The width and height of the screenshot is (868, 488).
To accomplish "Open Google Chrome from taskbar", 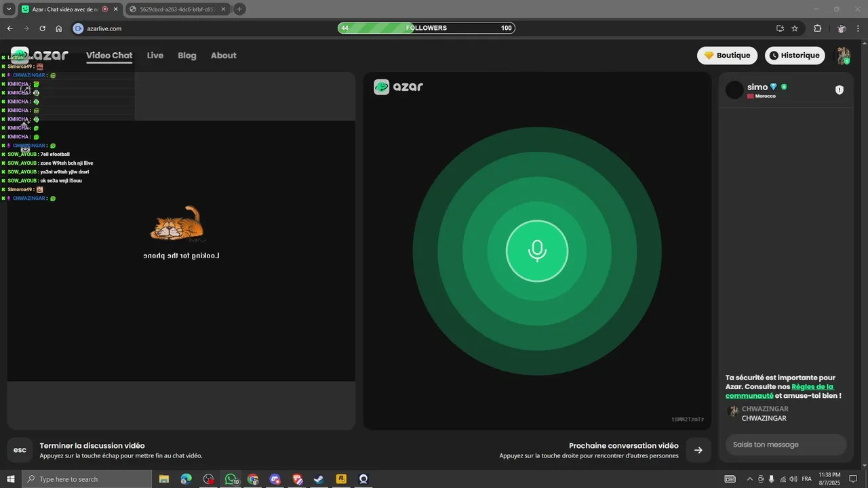I will tap(253, 479).
